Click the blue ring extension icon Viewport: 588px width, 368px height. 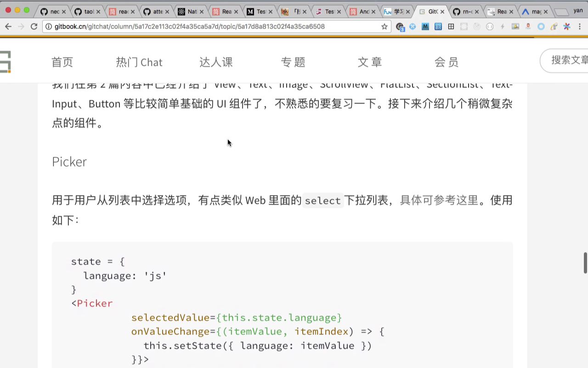541,27
